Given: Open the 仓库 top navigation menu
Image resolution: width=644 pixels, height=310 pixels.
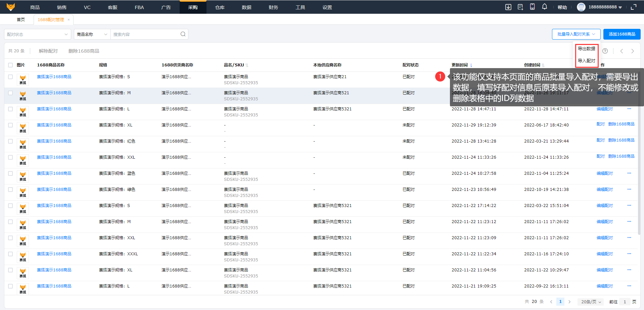Looking at the screenshot, I should click(x=220, y=7).
